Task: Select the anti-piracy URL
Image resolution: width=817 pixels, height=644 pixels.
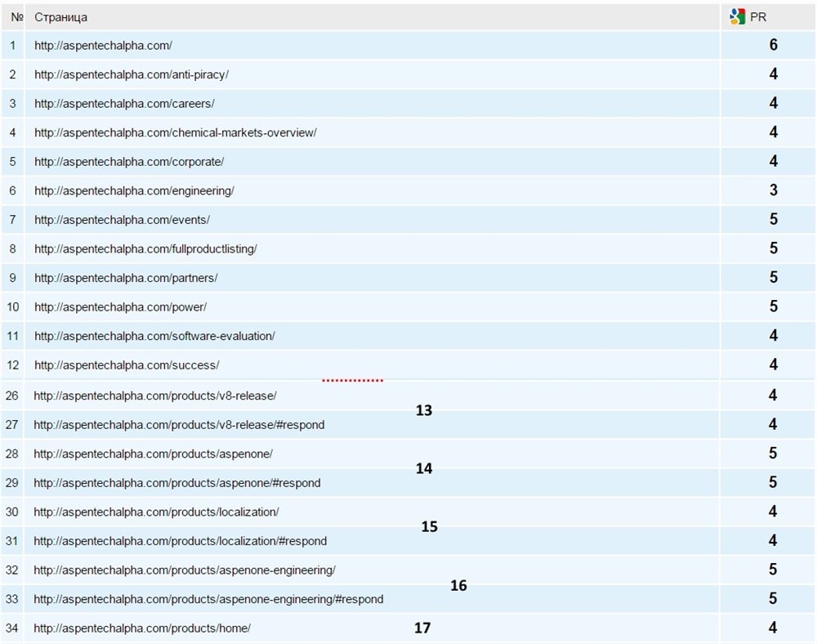Action: (132, 74)
